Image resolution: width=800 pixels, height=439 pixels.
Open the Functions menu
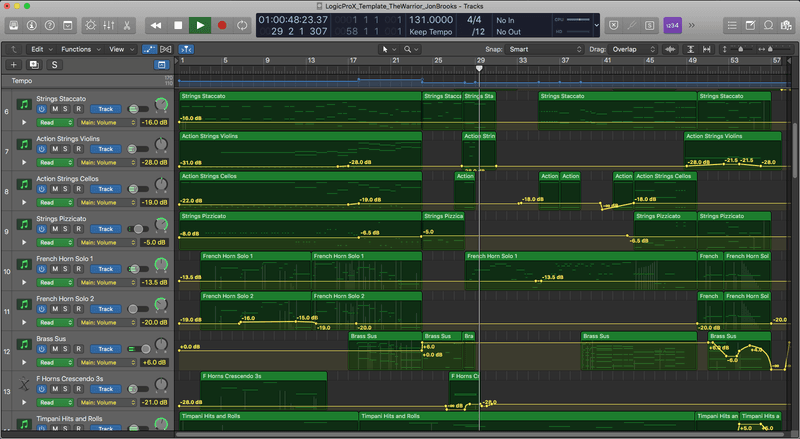click(81, 49)
